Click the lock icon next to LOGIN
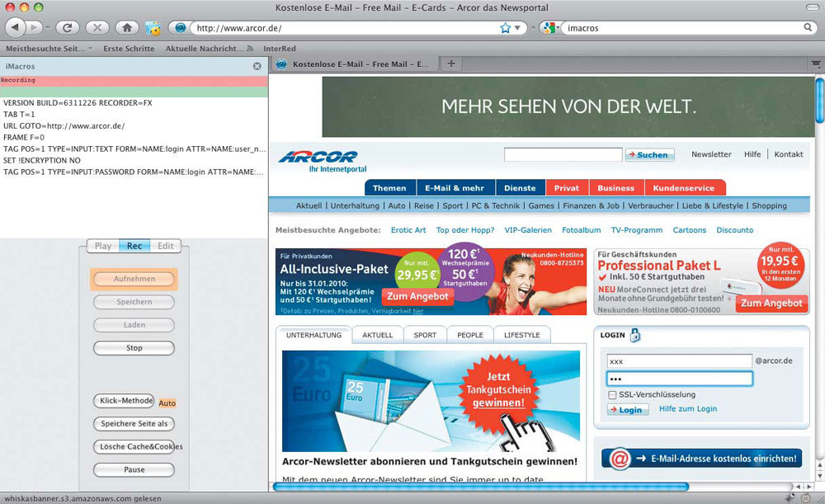Screen dimensions: 825x504 [x=635, y=335]
